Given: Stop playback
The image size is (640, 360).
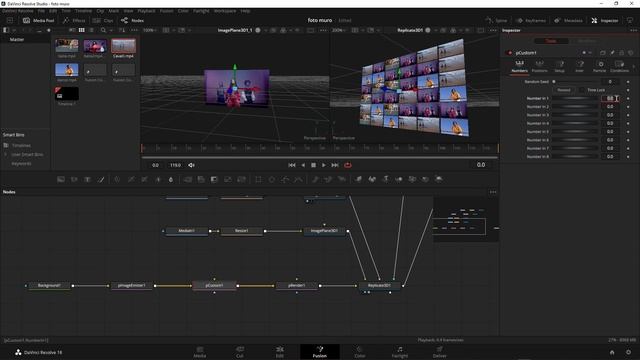Looking at the screenshot, I should click(313, 165).
